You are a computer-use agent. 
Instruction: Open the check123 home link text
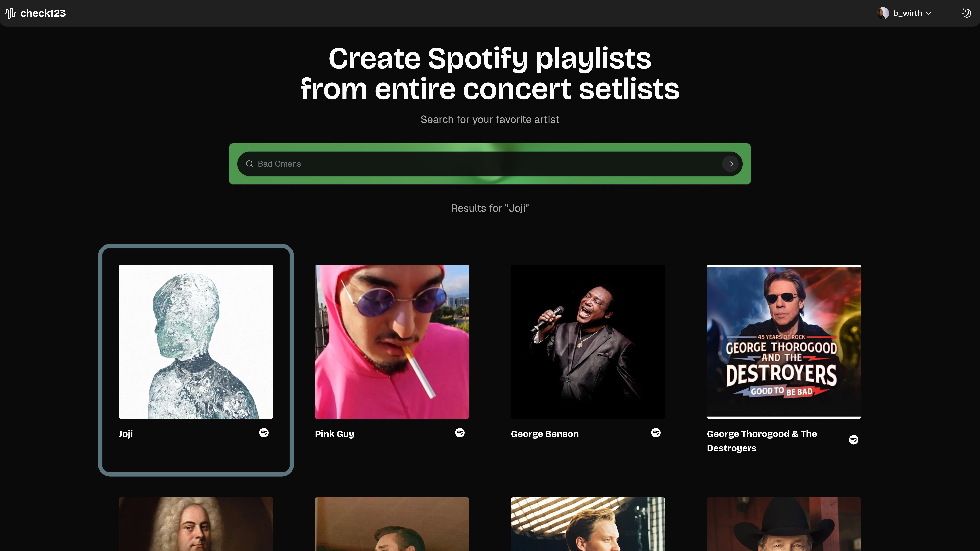click(43, 13)
